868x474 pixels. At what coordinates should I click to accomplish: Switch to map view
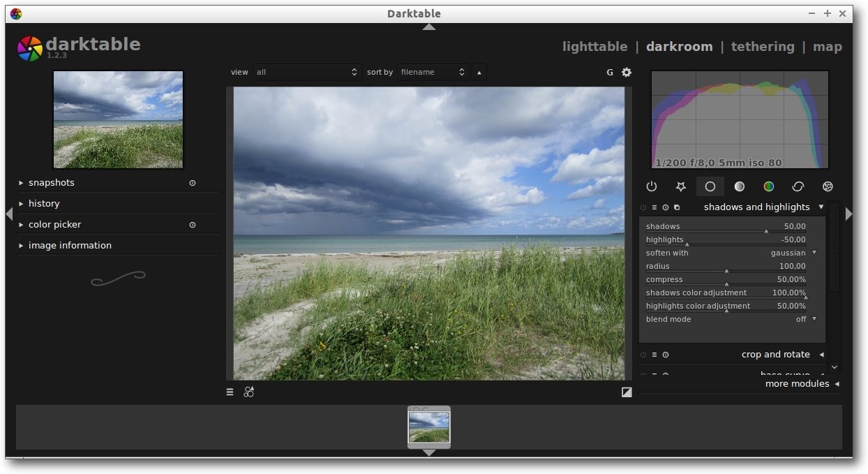coord(828,47)
